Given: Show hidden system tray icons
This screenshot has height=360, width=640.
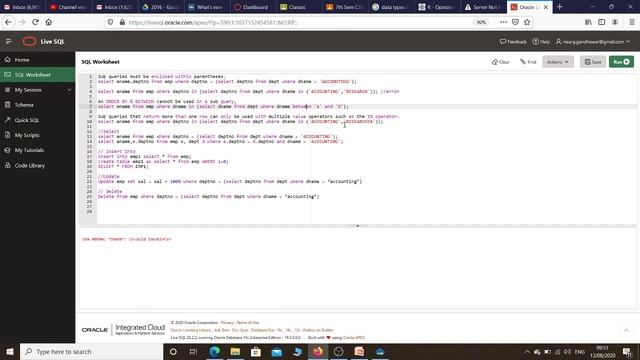Looking at the screenshot, I should tap(527, 351).
